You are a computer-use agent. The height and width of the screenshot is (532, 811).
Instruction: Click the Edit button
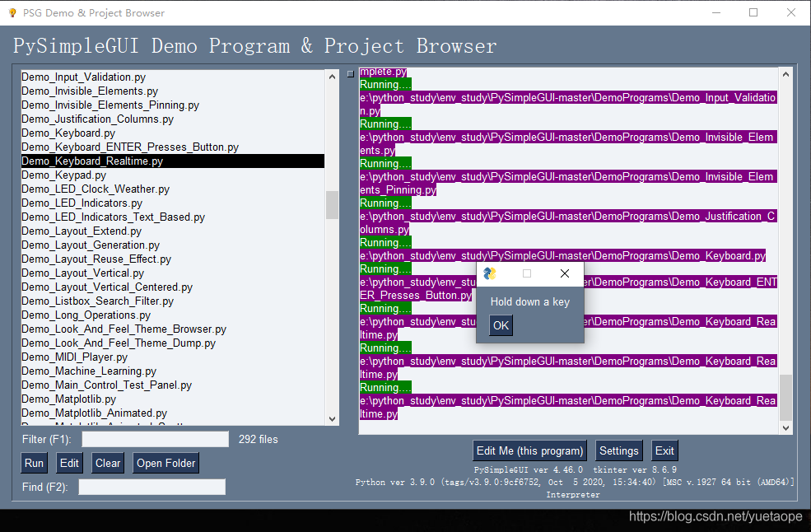coord(69,463)
